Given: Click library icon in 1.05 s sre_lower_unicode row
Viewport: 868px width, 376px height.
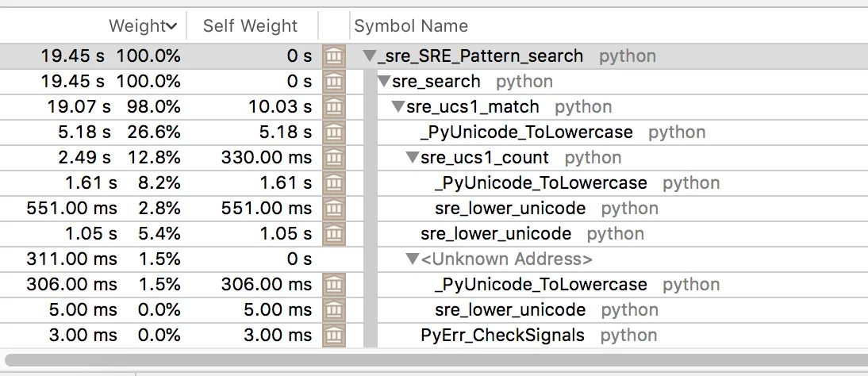Looking at the screenshot, I should click(334, 234).
